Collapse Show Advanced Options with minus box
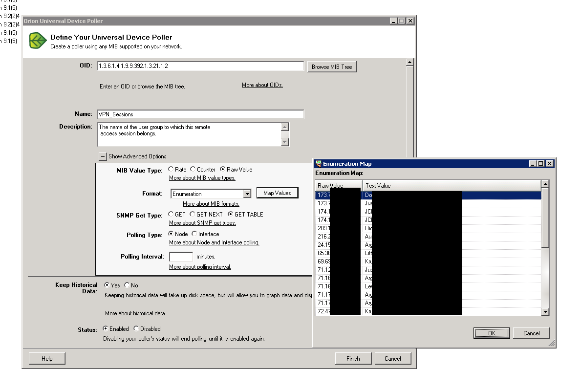 (103, 157)
